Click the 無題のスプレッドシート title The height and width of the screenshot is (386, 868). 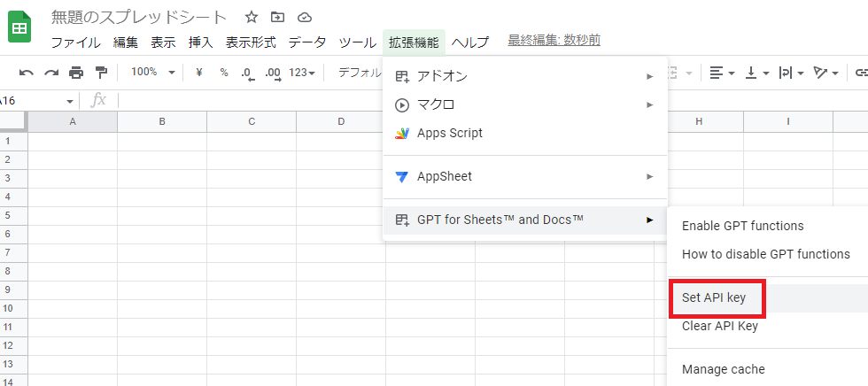[139, 18]
